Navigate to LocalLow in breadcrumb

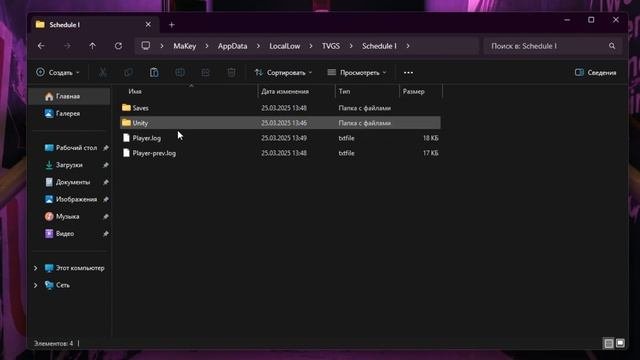point(284,46)
